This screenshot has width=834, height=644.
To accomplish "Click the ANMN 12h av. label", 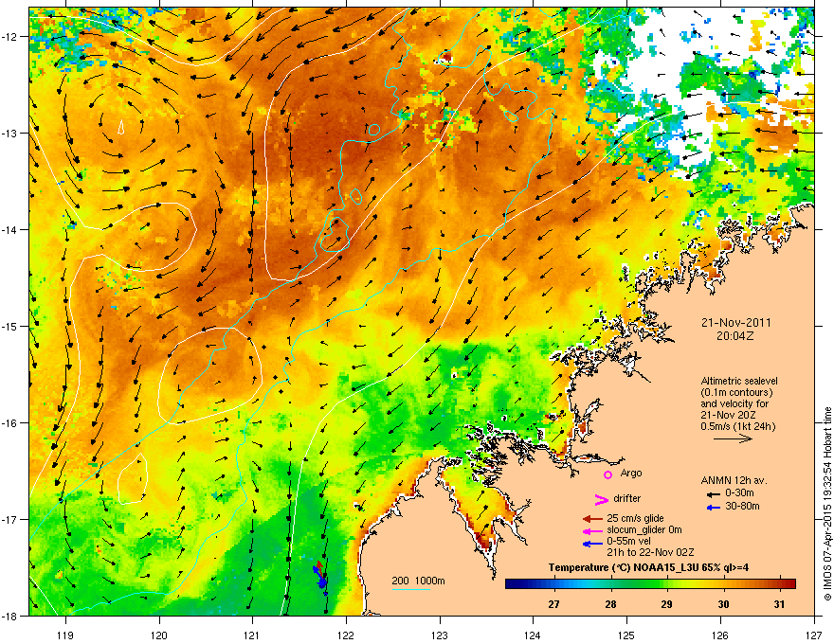I will (734, 480).
